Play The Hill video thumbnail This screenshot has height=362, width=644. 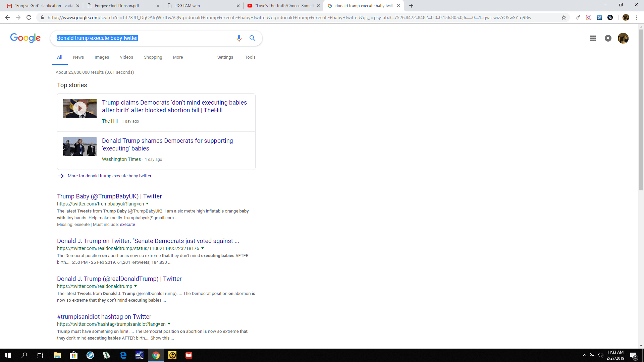coord(79,108)
